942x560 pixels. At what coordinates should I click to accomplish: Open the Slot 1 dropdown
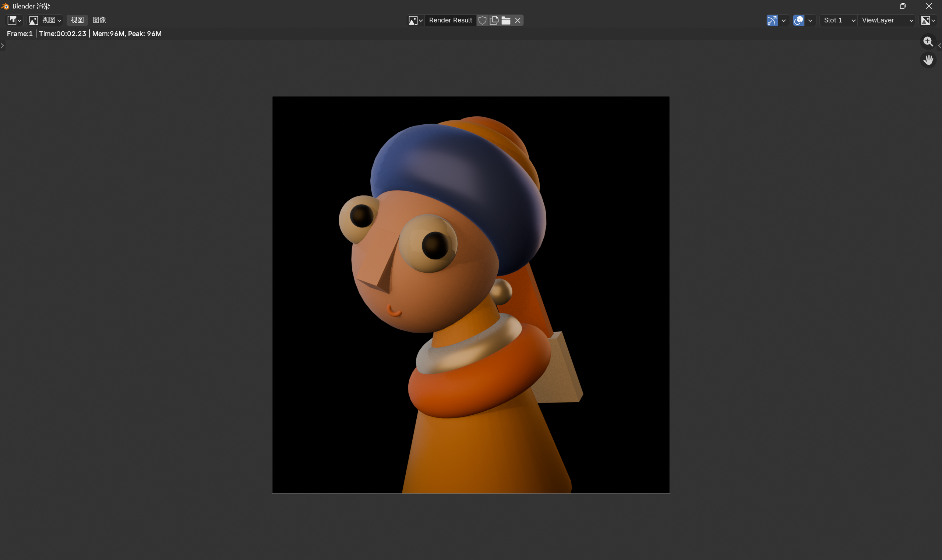[839, 20]
